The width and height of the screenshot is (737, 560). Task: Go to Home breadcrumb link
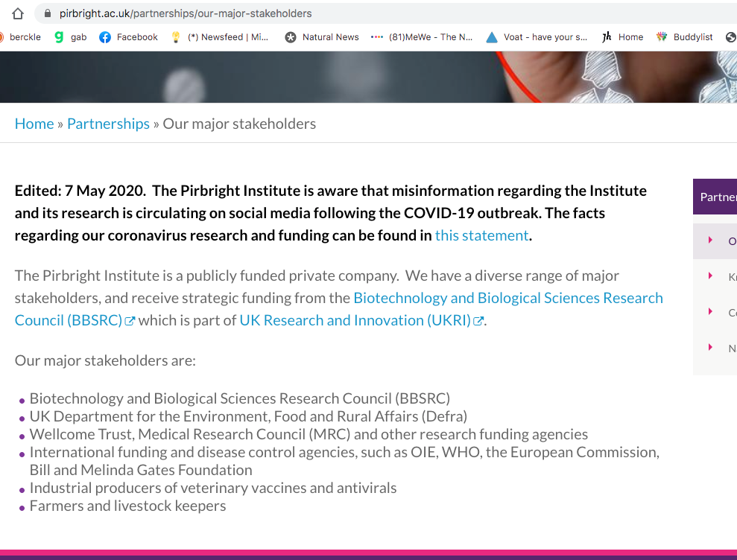(x=34, y=124)
